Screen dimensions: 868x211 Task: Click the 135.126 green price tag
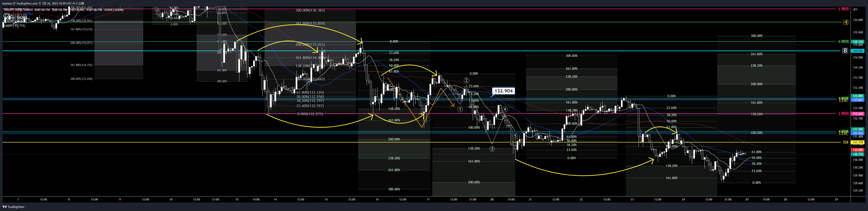point(858,42)
